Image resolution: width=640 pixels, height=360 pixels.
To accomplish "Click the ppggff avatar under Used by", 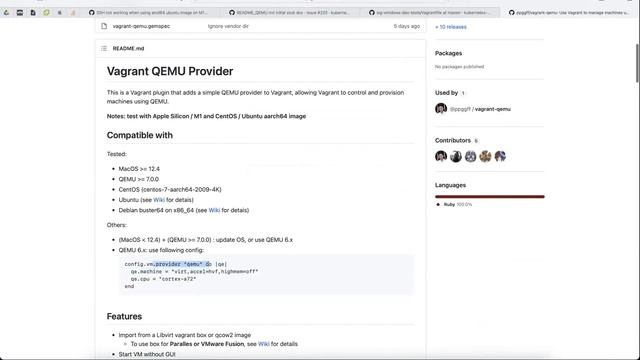I will point(441,109).
